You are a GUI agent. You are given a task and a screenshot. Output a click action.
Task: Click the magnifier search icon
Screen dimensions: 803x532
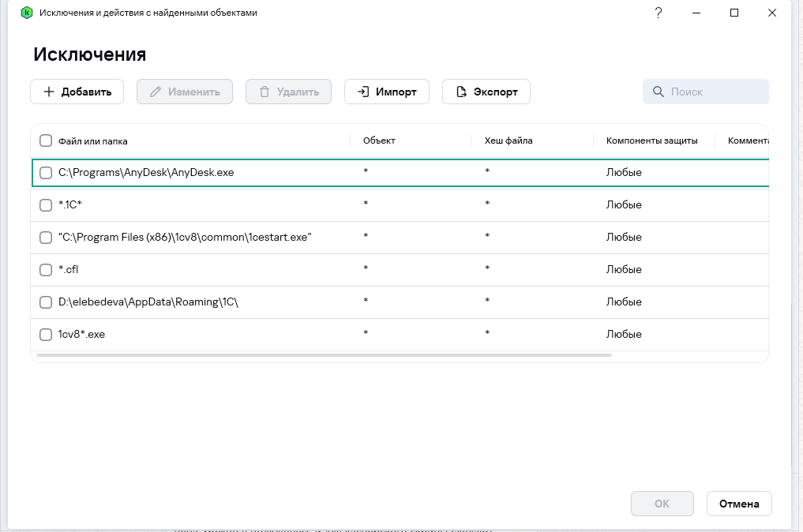click(658, 92)
